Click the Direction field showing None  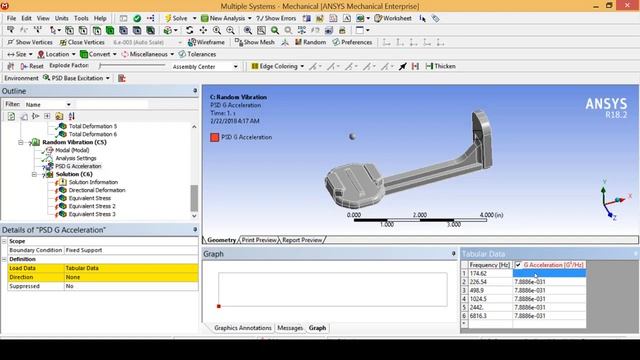[x=131, y=277]
